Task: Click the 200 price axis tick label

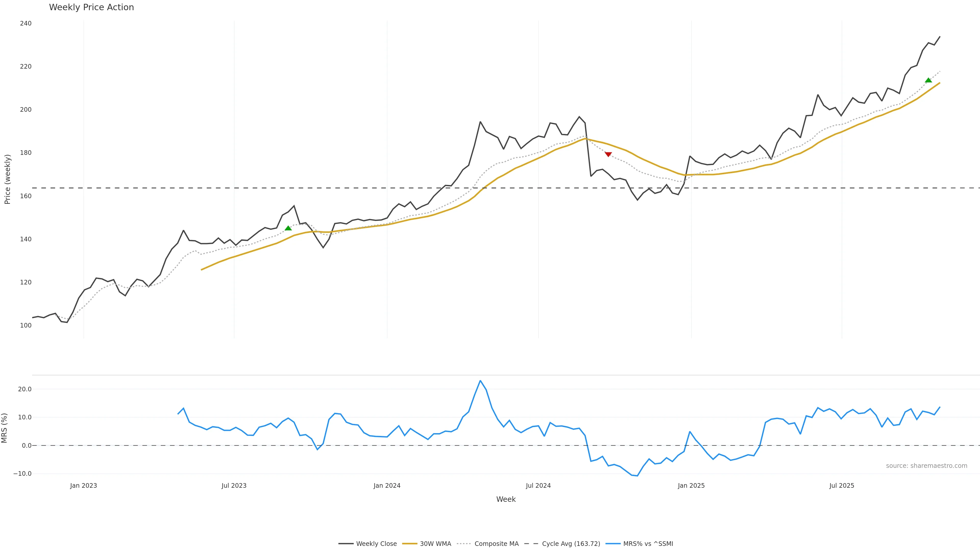Action: (26, 109)
